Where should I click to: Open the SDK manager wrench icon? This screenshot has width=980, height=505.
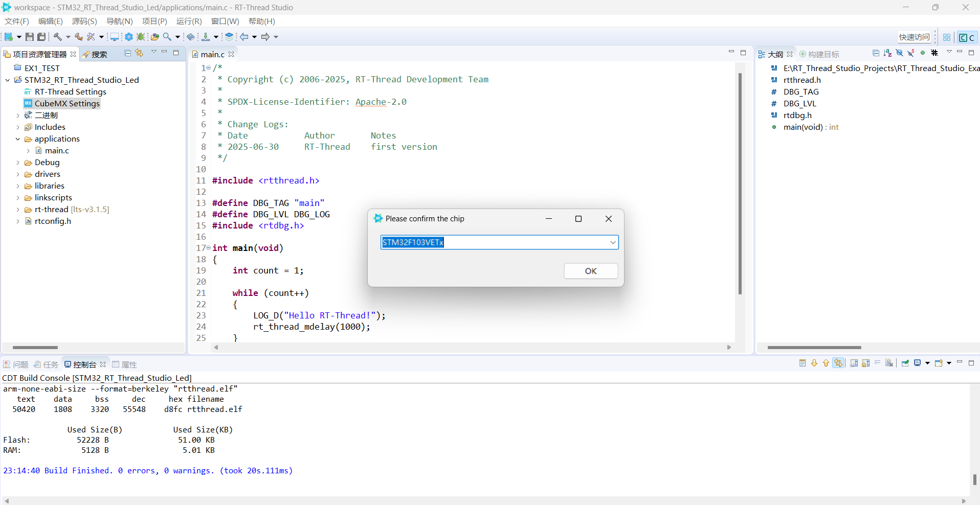(91, 37)
